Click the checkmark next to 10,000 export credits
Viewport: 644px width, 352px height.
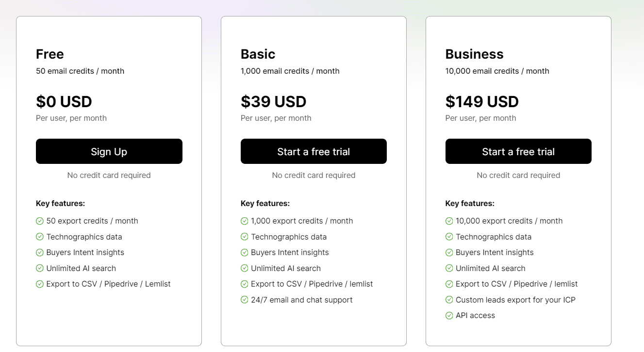(449, 221)
